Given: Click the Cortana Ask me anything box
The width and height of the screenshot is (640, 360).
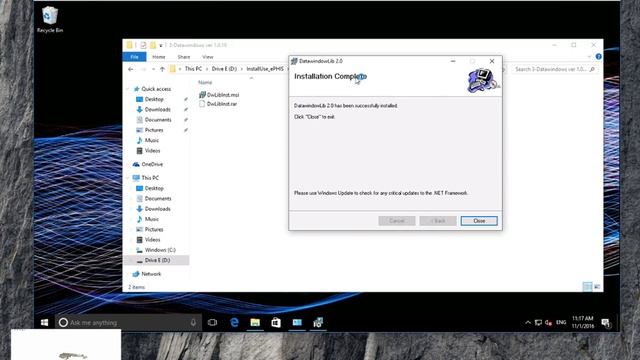Looking at the screenshot, I should click(128, 322).
